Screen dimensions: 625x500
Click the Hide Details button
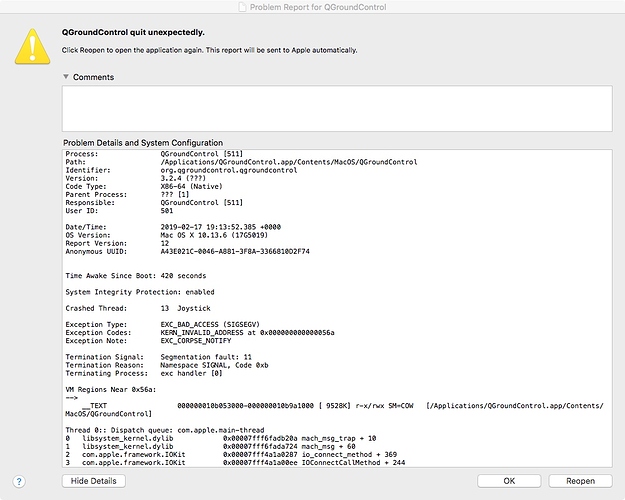[x=94, y=481]
